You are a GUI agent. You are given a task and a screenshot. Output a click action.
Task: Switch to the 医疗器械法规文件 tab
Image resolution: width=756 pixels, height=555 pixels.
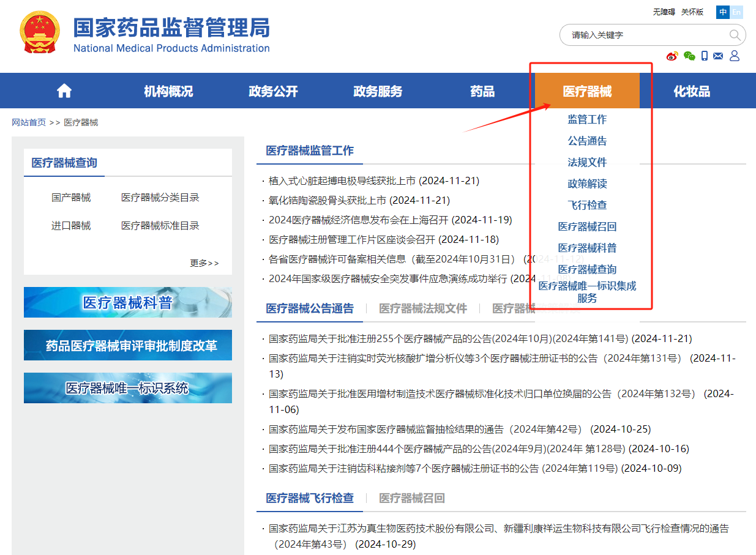click(423, 308)
